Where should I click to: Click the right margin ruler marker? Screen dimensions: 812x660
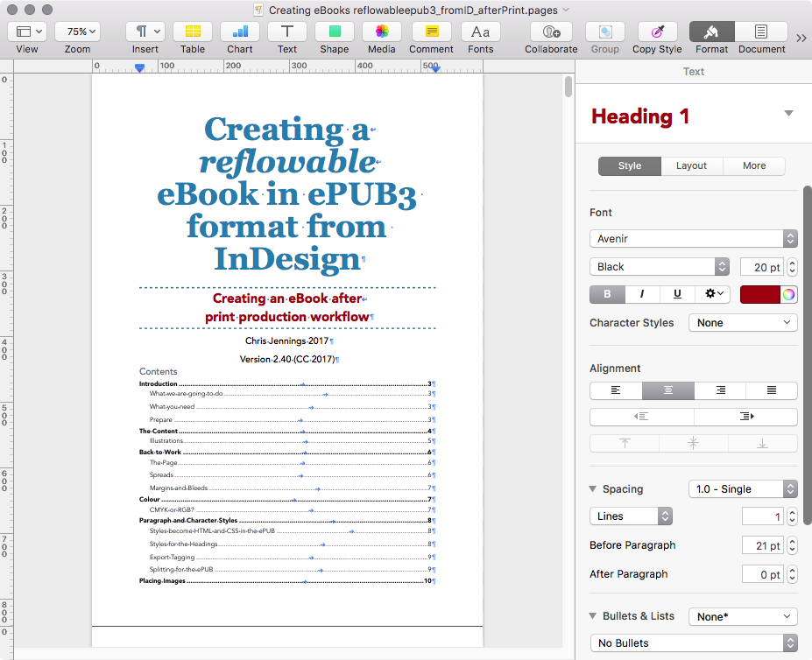[x=435, y=68]
